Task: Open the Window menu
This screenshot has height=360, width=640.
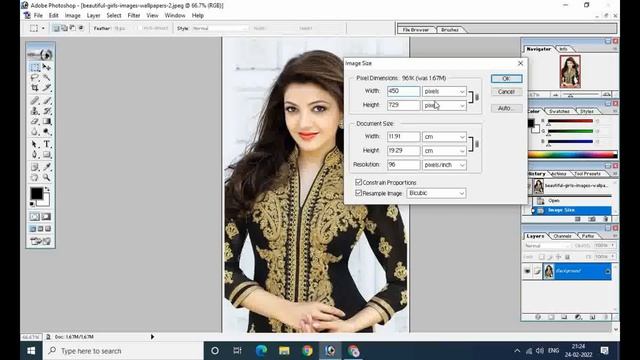Action: point(175,16)
